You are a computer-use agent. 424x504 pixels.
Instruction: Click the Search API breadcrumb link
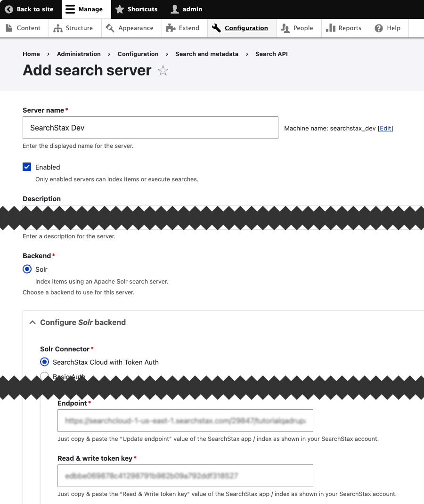pyautogui.click(x=271, y=54)
